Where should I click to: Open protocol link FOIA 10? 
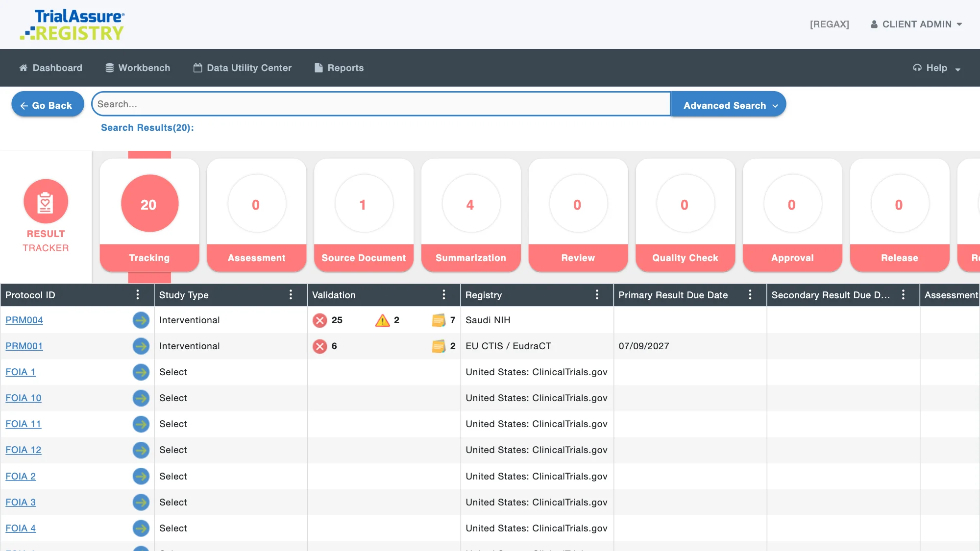[24, 398]
